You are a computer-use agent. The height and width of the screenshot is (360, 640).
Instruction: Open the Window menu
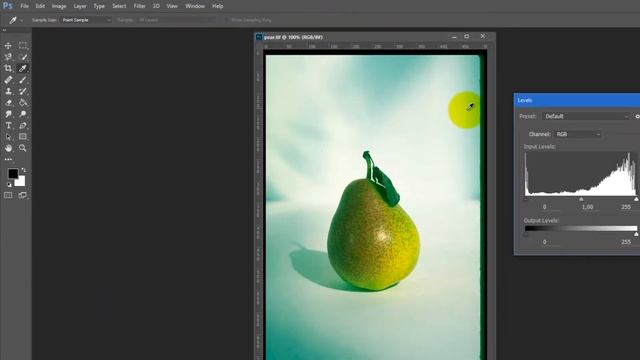(x=195, y=6)
